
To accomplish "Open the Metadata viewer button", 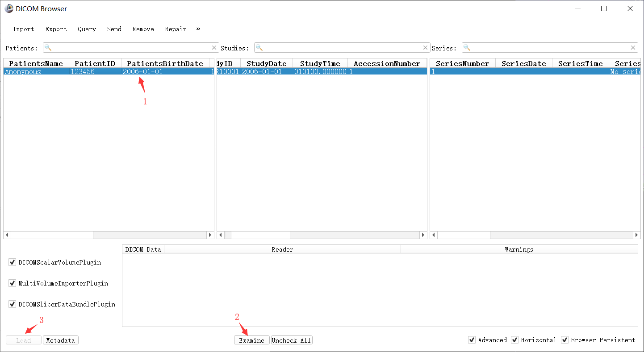I will 61,340.
